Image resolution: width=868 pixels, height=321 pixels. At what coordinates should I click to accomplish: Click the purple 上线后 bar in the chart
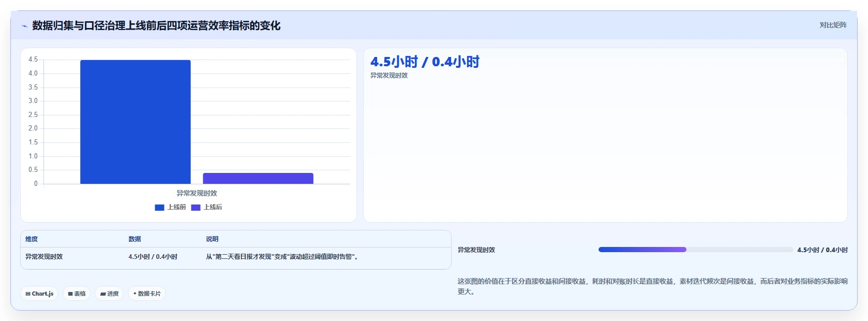coord(258,178)
